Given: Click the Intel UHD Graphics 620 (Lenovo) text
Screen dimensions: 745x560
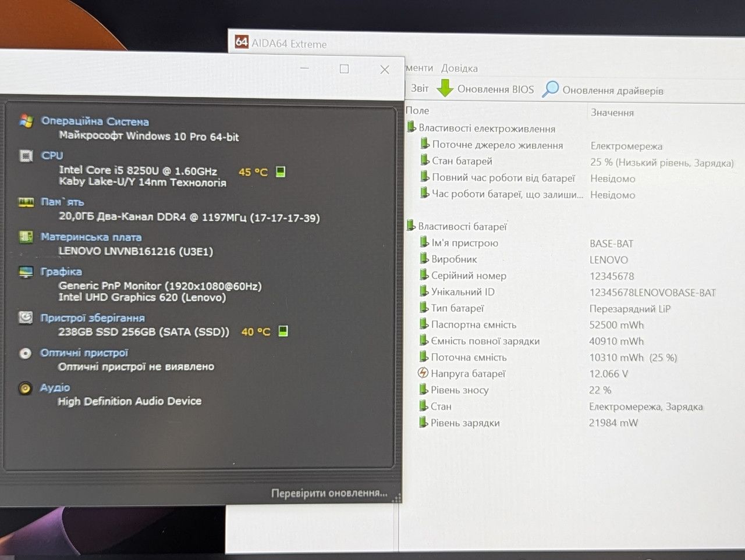Looking at the screenshot, I should point(142,297).
